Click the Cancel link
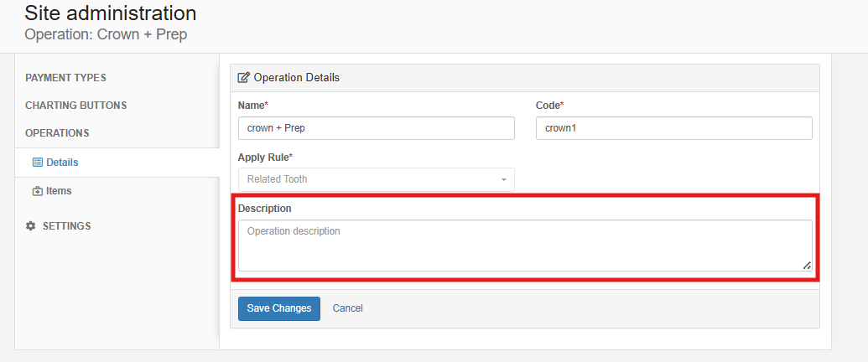 (x=348, y=308)
